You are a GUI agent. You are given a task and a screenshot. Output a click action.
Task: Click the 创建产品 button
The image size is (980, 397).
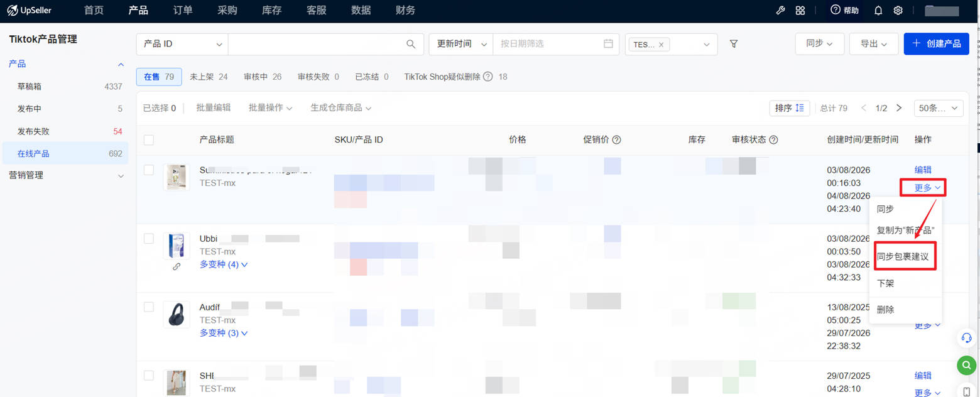(936, 44)
